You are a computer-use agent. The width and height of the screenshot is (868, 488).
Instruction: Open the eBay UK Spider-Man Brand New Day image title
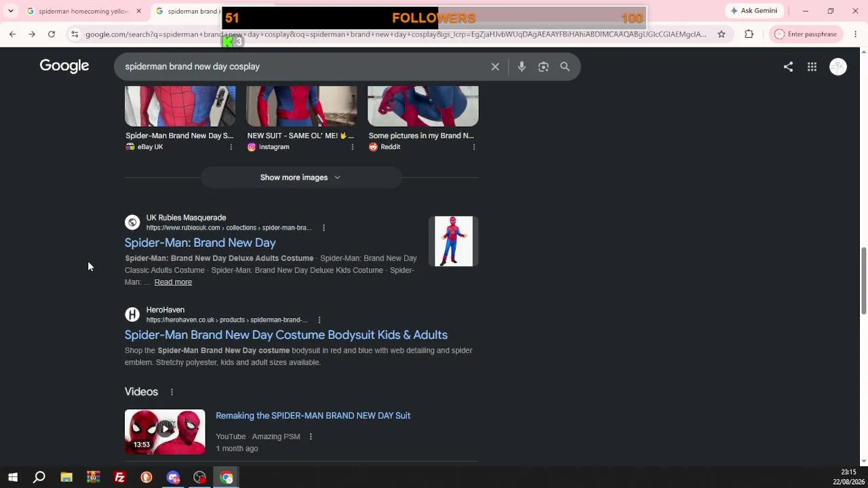(x=179, y=136)
